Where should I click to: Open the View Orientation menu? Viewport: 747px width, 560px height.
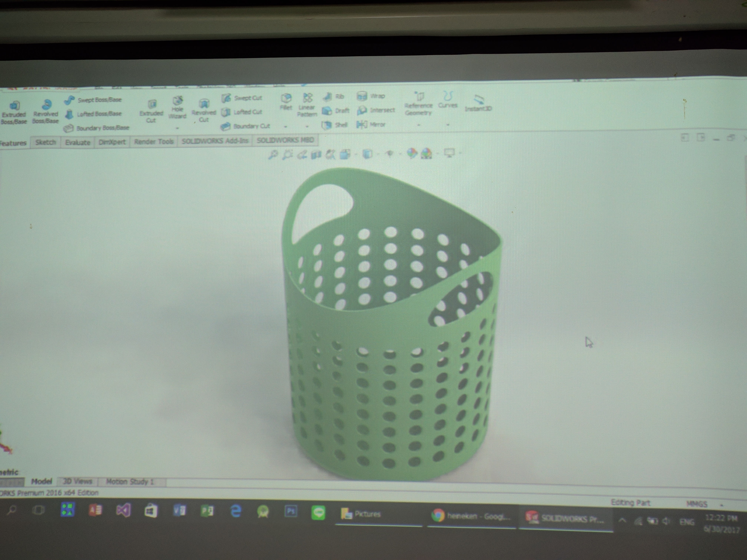pos(345,155)
